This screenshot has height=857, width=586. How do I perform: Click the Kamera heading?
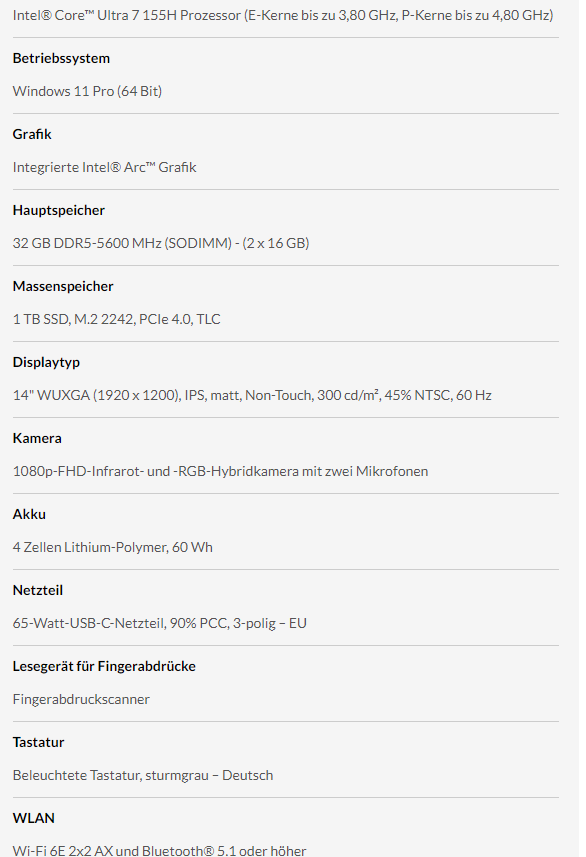[x=37, y=438]
